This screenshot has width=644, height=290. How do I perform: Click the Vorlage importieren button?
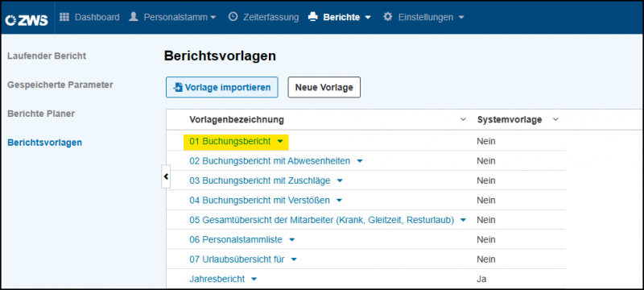[x=222, y=87]
